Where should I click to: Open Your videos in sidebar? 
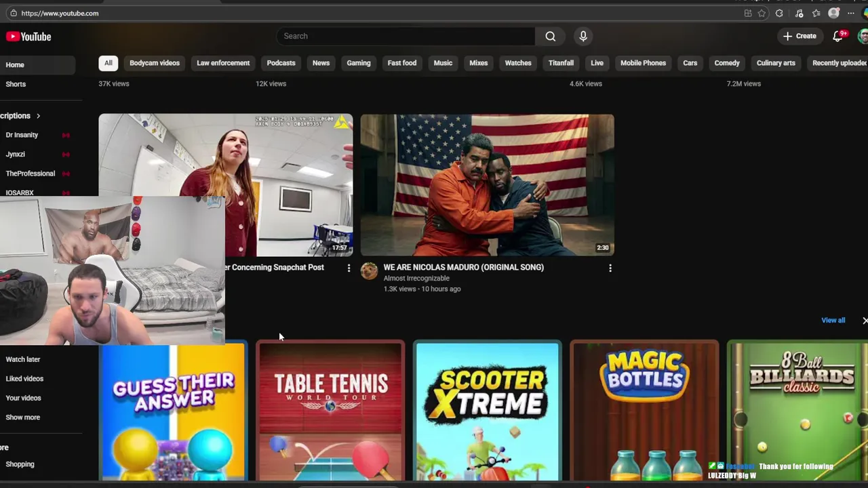[23, 398]
